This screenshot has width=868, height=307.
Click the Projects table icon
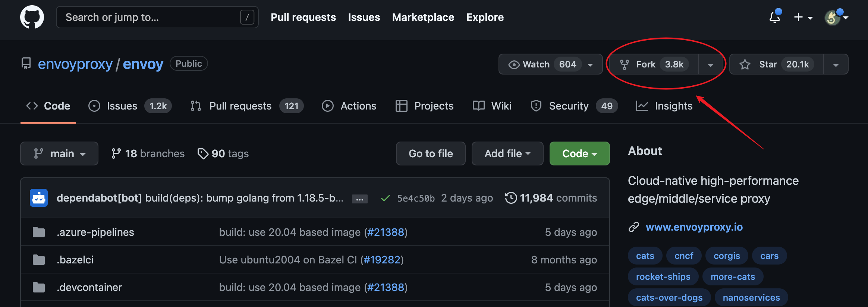401,106
